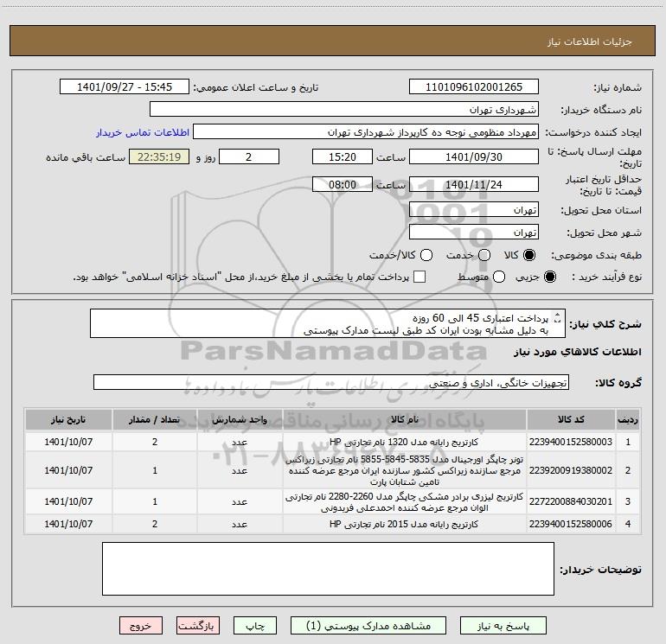Click the price validity date 1401/11/24
Image resolution: width=666 pixels, height=644 pixels.
474,185
